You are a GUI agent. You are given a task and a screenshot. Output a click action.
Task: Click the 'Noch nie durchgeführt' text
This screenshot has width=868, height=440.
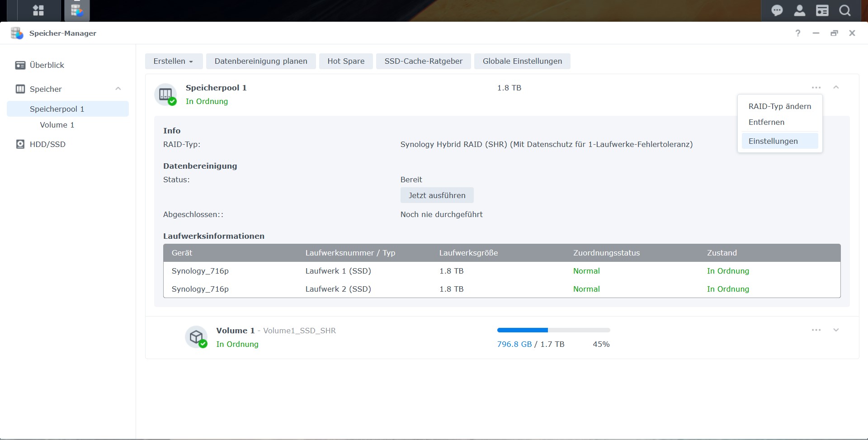pos(441,215)
